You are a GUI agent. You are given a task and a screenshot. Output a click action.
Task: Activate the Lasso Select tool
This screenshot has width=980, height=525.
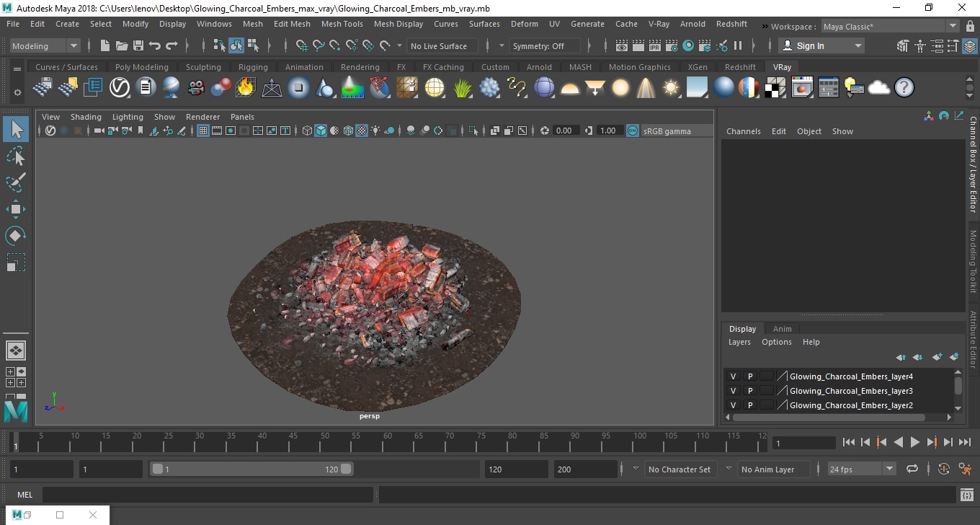(16, 156)
